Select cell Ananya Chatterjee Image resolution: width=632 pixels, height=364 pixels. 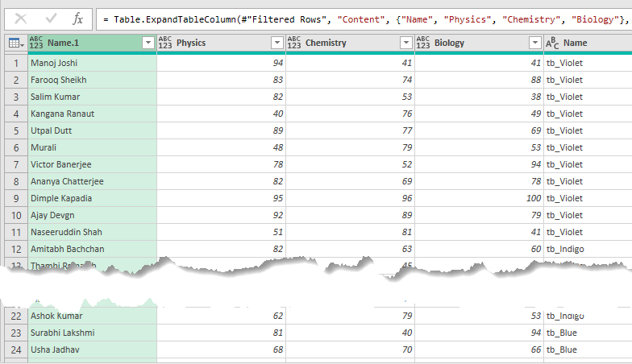pyautogui.click(x=92, y=181)
